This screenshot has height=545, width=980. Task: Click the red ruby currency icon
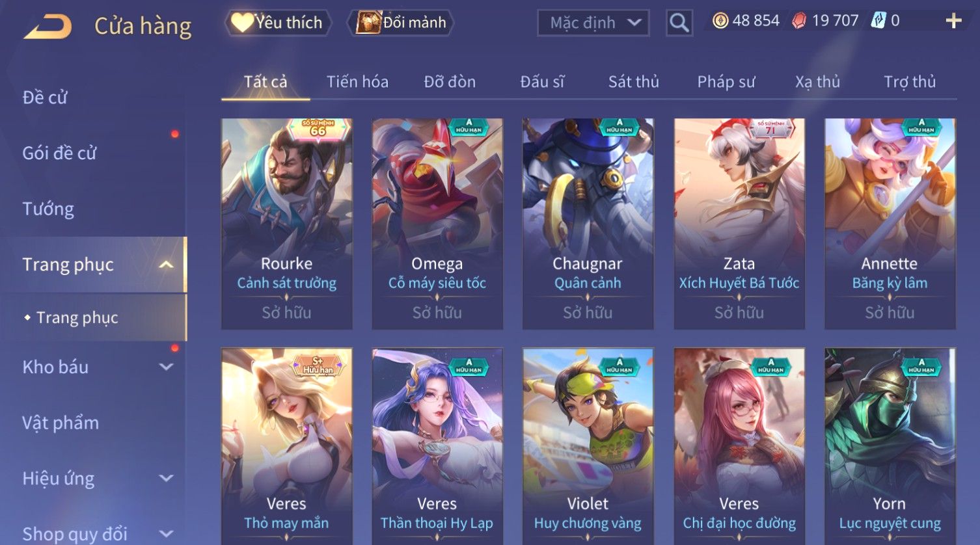[798, 21]
